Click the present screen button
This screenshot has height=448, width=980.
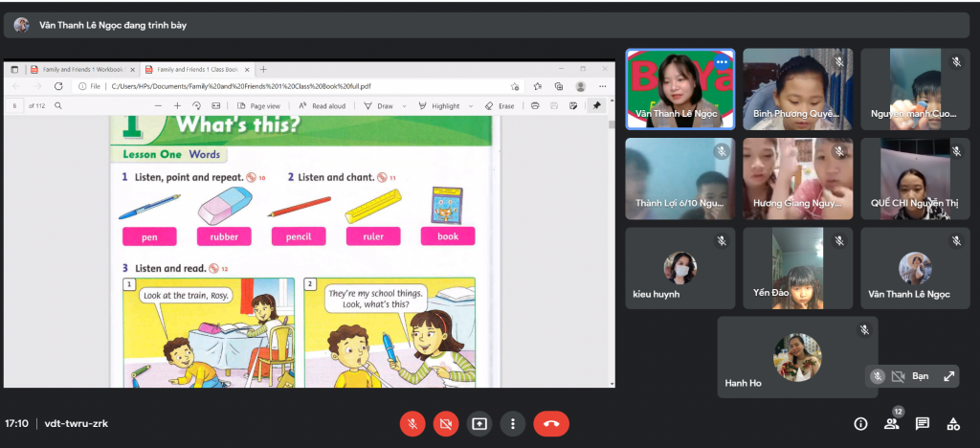coord(479,423)
